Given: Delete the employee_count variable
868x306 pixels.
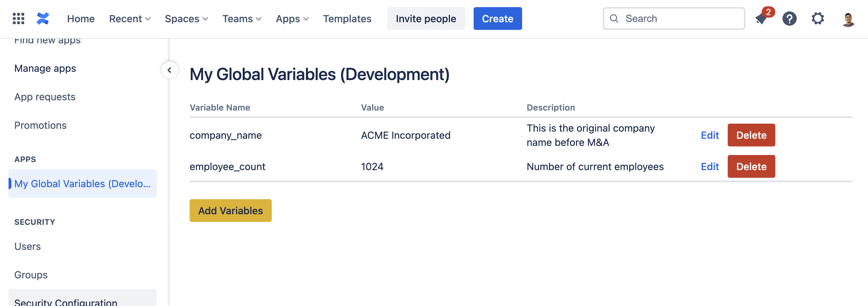Looking at the screenshot, I should pos(751,166).
